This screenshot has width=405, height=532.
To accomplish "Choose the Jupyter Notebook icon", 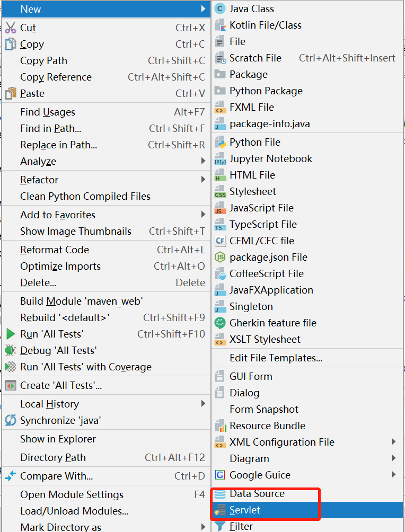I will (x=220, y=159).
